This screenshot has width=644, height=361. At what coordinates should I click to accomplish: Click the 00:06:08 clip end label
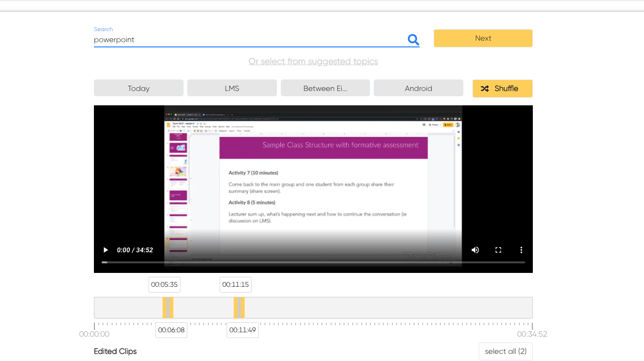[171, 330]
